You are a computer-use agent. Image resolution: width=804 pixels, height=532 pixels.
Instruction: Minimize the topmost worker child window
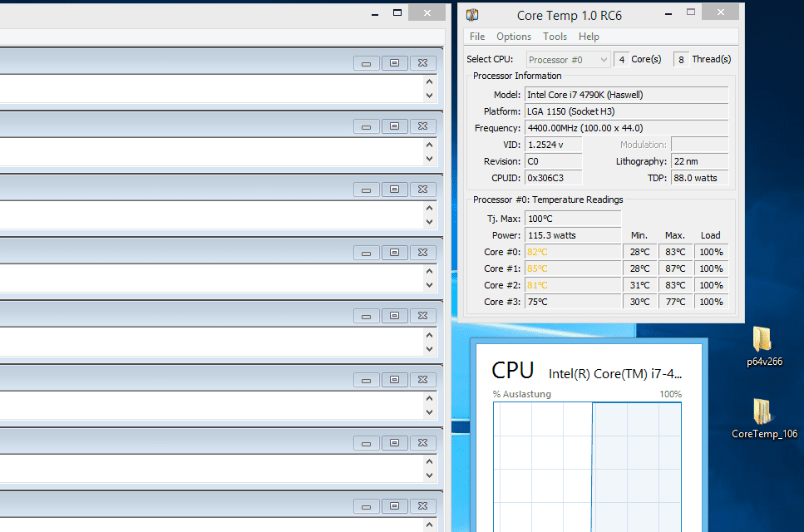(366, 63)
